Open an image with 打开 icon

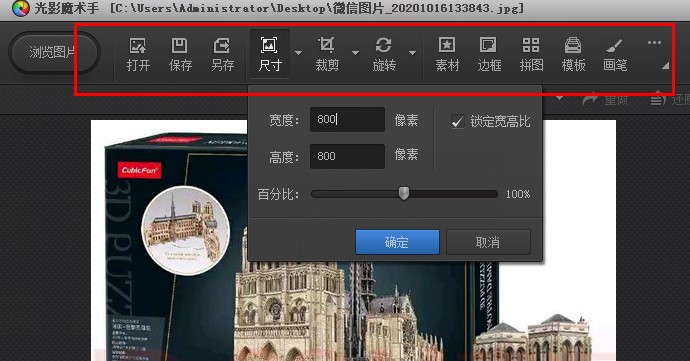[138, 55]
